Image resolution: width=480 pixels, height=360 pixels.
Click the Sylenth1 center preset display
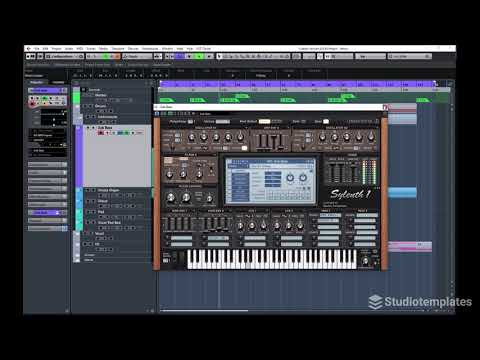[270, 180]
